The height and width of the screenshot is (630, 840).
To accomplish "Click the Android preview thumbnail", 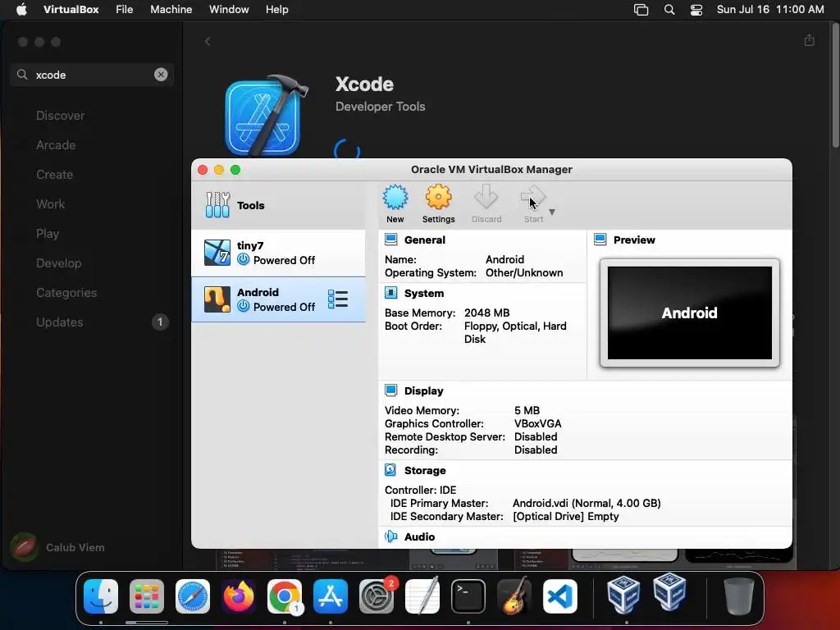I will 689,313.
